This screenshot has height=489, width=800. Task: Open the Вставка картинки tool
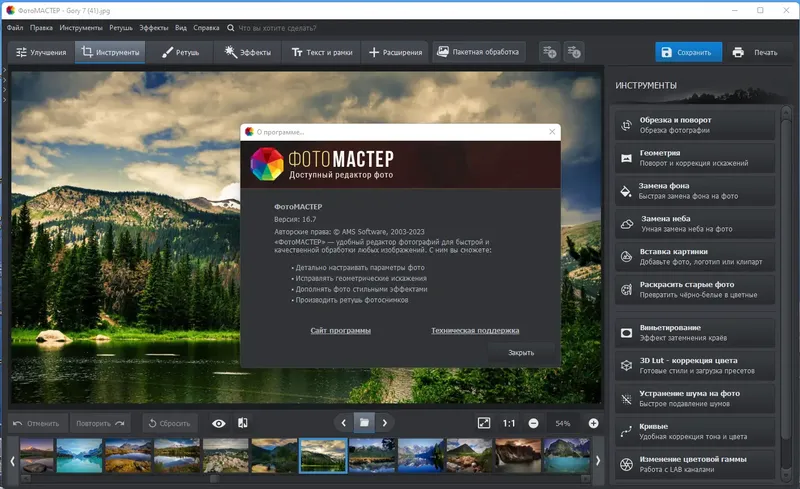click(x=694, y=257)
